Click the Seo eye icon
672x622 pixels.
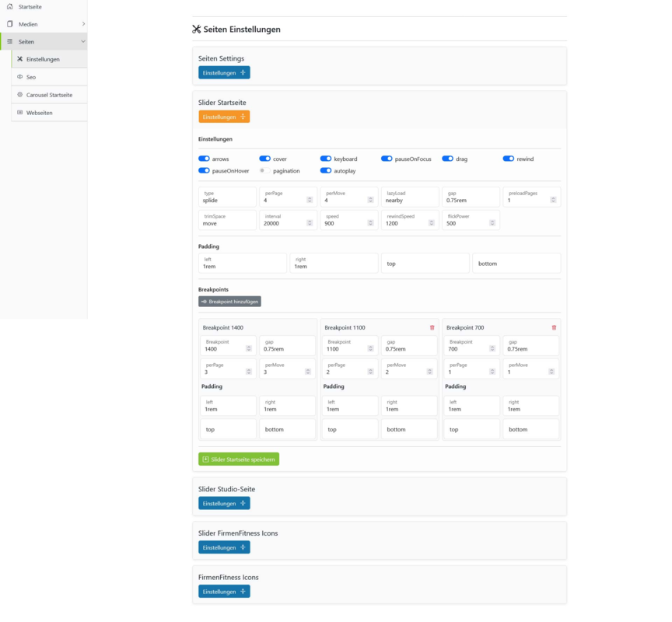[19, 77]
